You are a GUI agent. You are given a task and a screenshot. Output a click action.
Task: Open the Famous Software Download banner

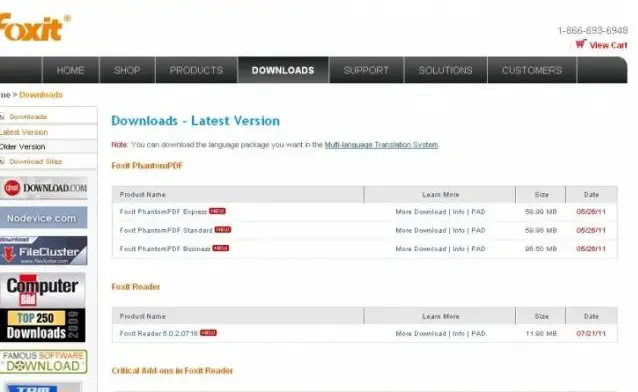(x=44, y=361)
